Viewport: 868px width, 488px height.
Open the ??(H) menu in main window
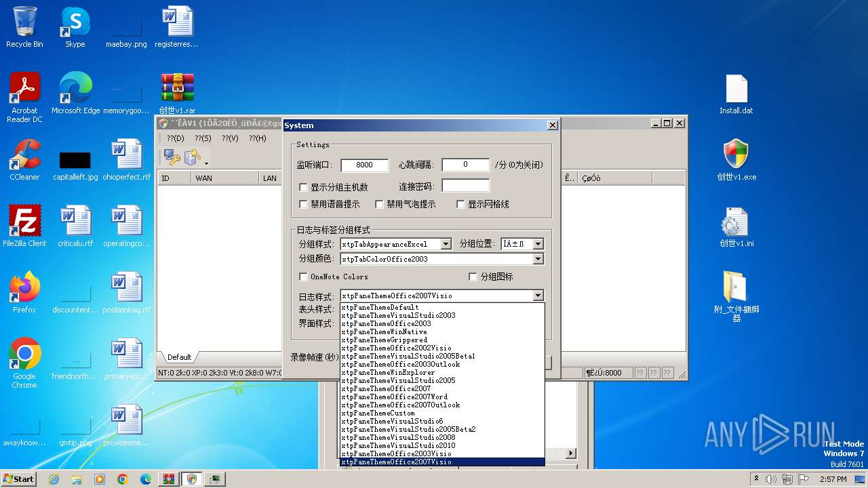[257, 138]
